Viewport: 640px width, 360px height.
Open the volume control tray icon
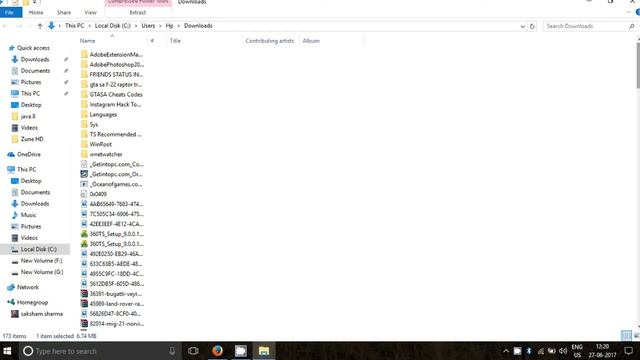point(563,351)
